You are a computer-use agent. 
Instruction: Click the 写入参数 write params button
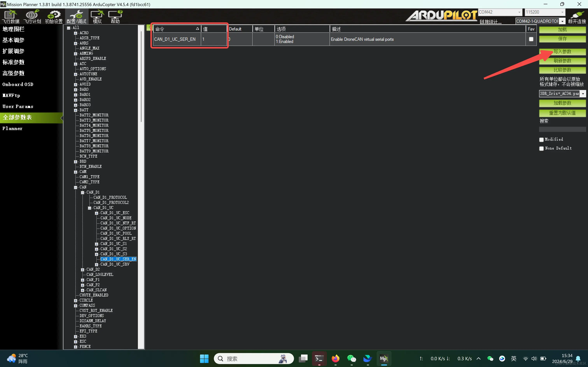point(562,52)
